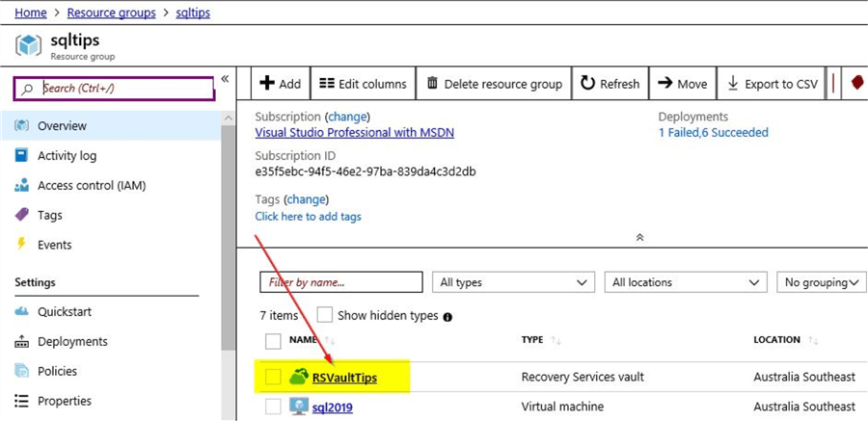Image resolution: width=868 pixels, height=421 pixels.
Task: Click the circular Refresh arrow icon
Action: [x=587, y=84]
